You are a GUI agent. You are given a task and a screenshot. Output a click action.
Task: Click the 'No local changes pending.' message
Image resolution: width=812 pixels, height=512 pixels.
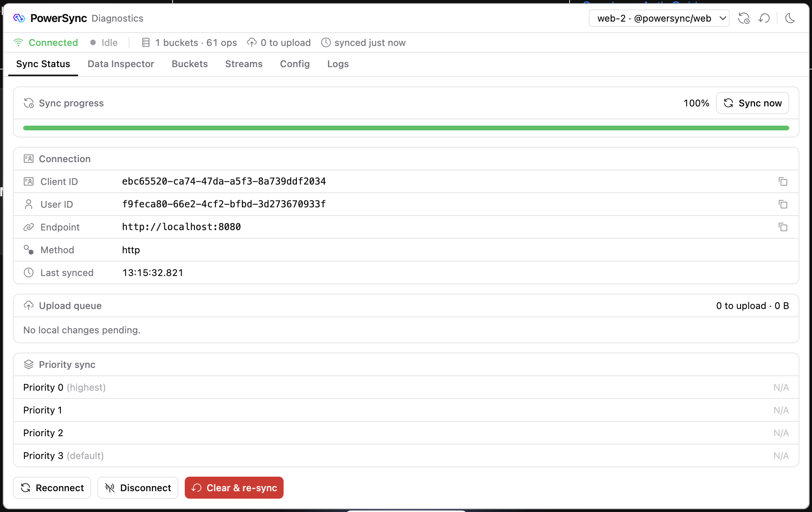point(82,330)
